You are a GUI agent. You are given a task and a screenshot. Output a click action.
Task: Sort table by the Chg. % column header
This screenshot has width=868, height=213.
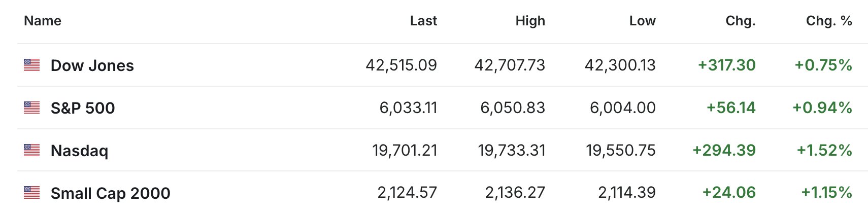click(x=829, y=21)
